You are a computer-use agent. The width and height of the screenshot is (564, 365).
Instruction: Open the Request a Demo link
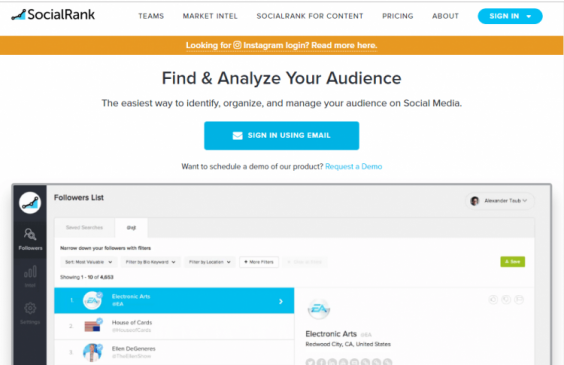[353, 166]
